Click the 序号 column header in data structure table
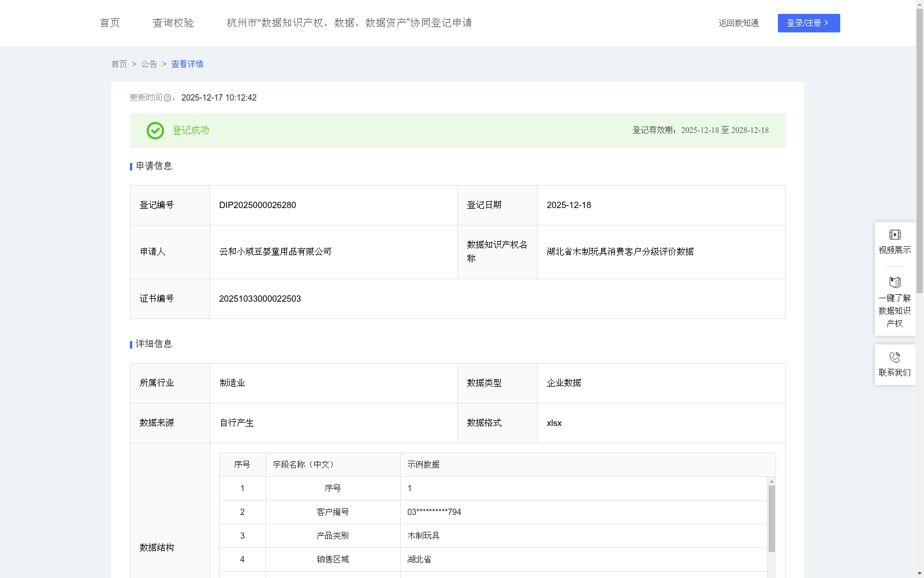This screenshot has height=578, width=924. click(x=243, y=465)
